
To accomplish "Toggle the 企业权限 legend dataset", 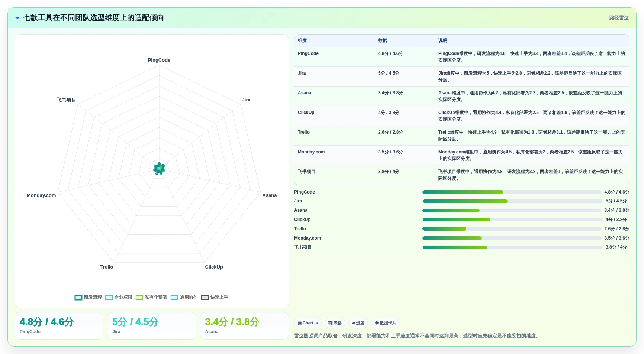I will (119, 297).
